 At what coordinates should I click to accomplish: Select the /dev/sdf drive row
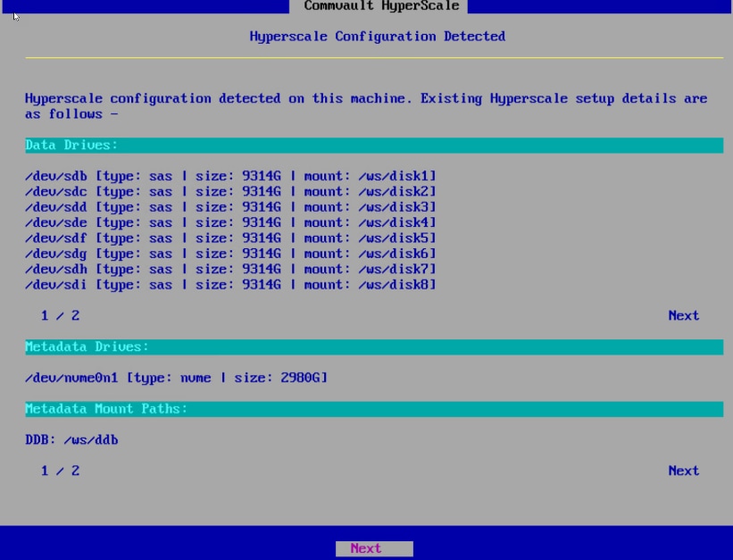[x=230, y=238]
